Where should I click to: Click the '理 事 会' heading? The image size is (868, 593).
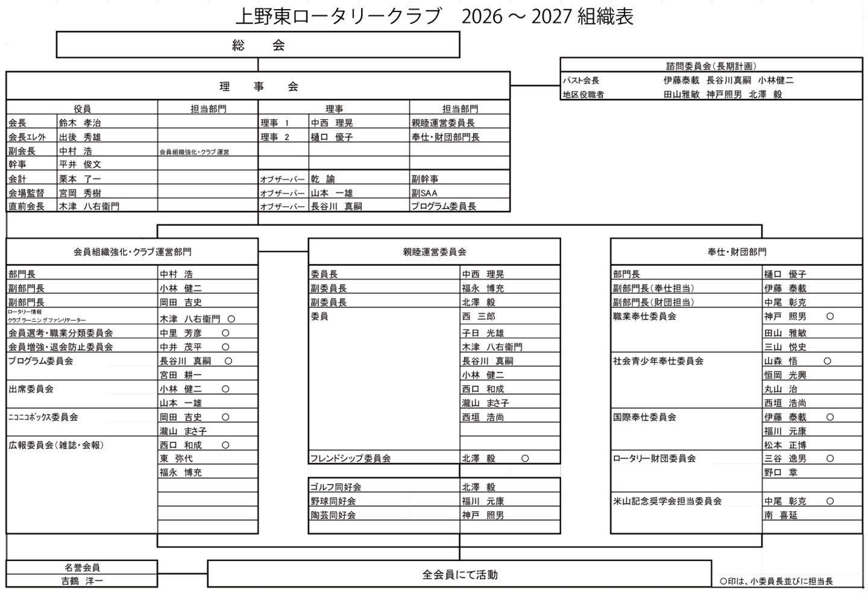tap(259, 86)
